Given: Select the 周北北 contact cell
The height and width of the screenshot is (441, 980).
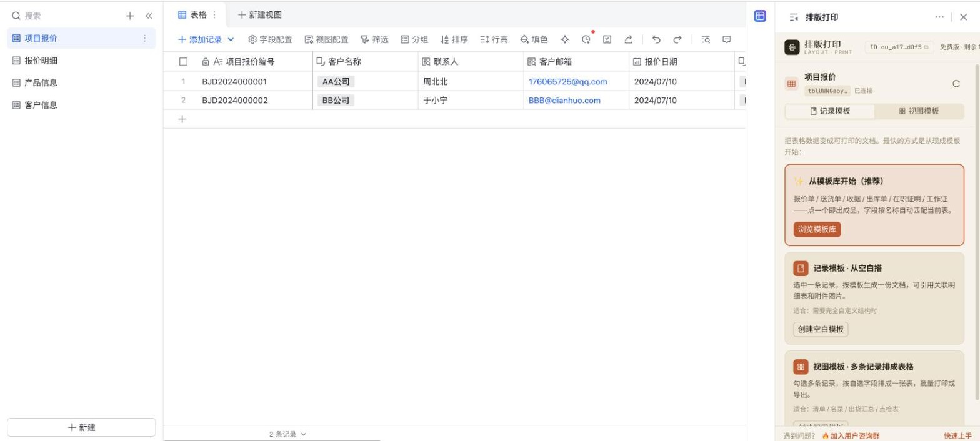Looking at the screenshot, I should click(x=471, y=82).
